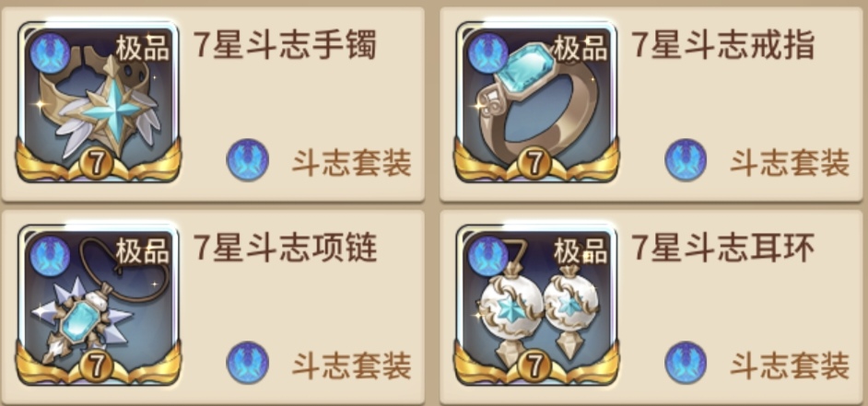Screen dimensions: 868x406
Task: Click the blue set icon beside 斗志套装 in earrings card
Action: pyautogui.click(x=686, y=363)
